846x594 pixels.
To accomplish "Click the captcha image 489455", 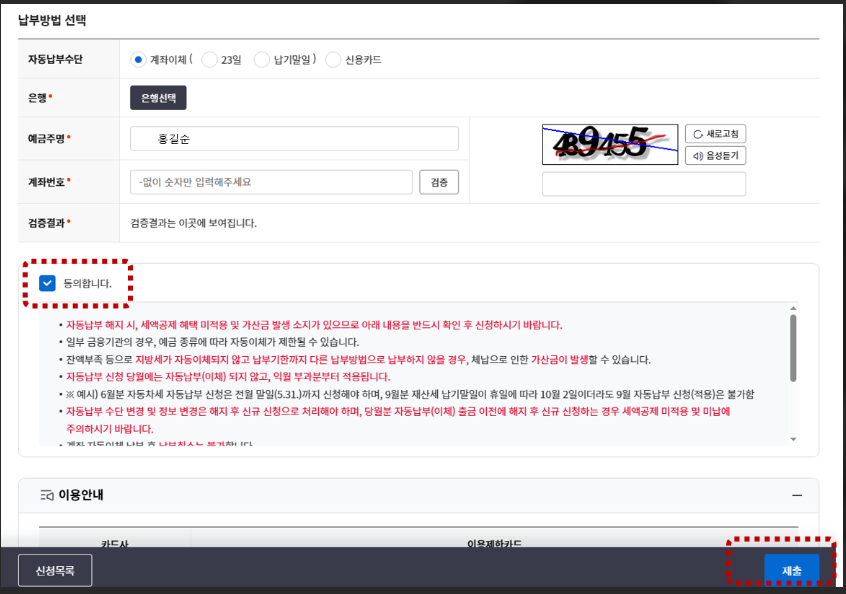I will (610, 144).
